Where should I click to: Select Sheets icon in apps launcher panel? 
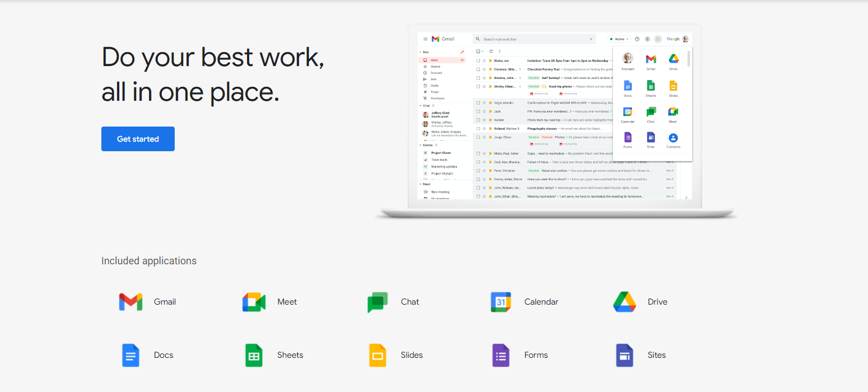[651, 85]
